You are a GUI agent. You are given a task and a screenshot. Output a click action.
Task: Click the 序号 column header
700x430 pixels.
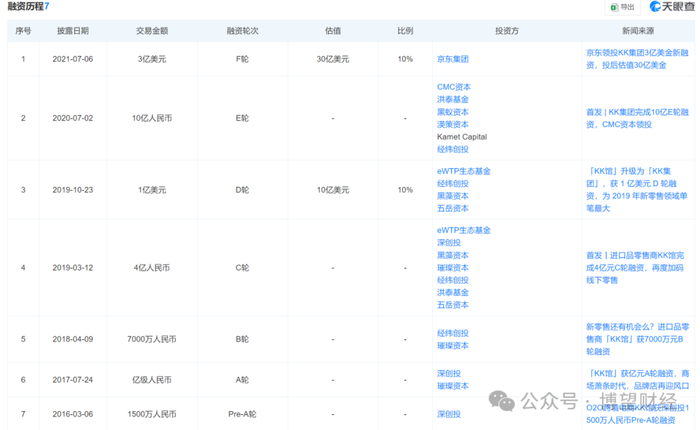pos(23,31)
